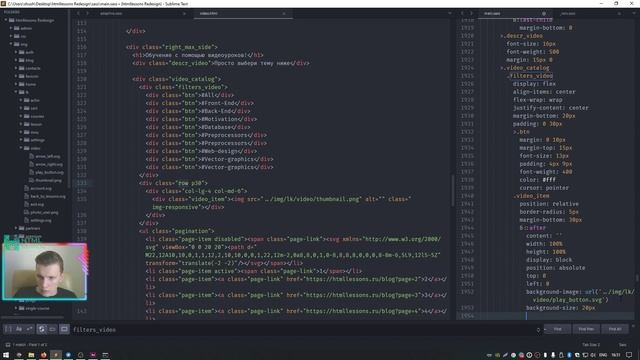Open syntax selector Sass in status bar
This screenshot has height=360, width=640.
pyautogui.click(x=622, y=345)
